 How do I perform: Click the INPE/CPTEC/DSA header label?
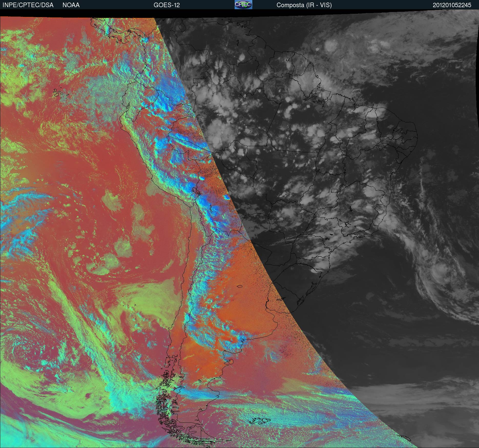(x=28, y=5)
